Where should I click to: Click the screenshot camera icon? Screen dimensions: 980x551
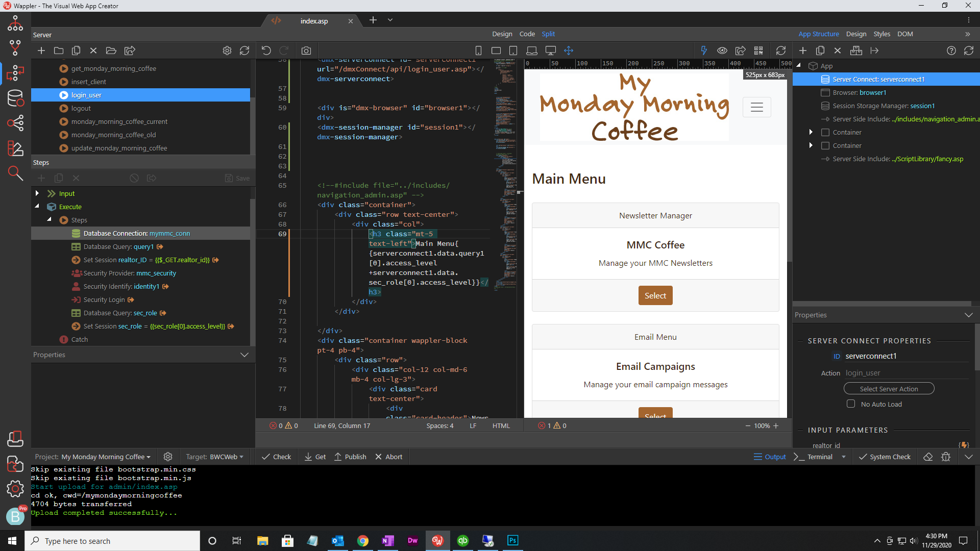point(306,51)
